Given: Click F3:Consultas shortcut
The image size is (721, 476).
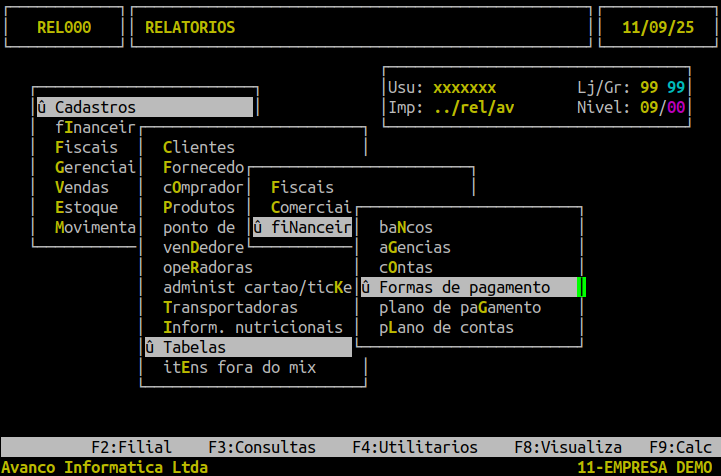Looking at the screenshot, I should pyautogui.click(x=262, y=448).
